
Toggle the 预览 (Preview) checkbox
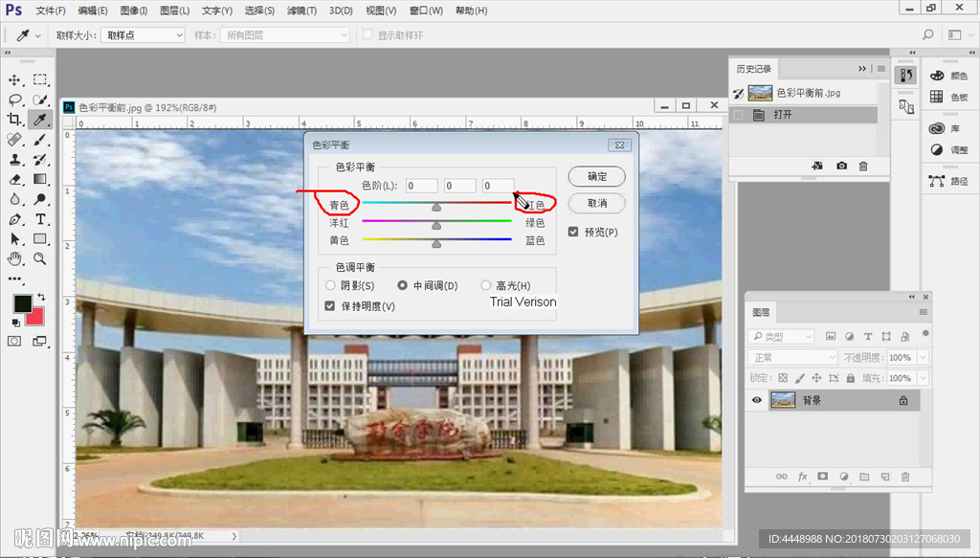pos(573,232)
